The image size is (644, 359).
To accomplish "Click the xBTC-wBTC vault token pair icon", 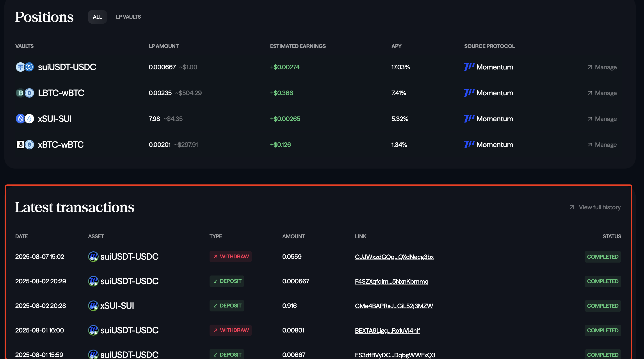I will (x=25, y=145).
